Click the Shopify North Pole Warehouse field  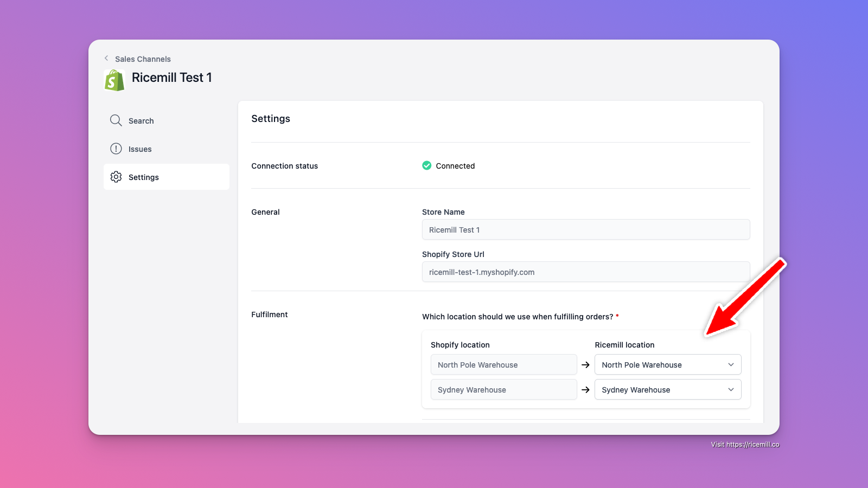point(504,364)
